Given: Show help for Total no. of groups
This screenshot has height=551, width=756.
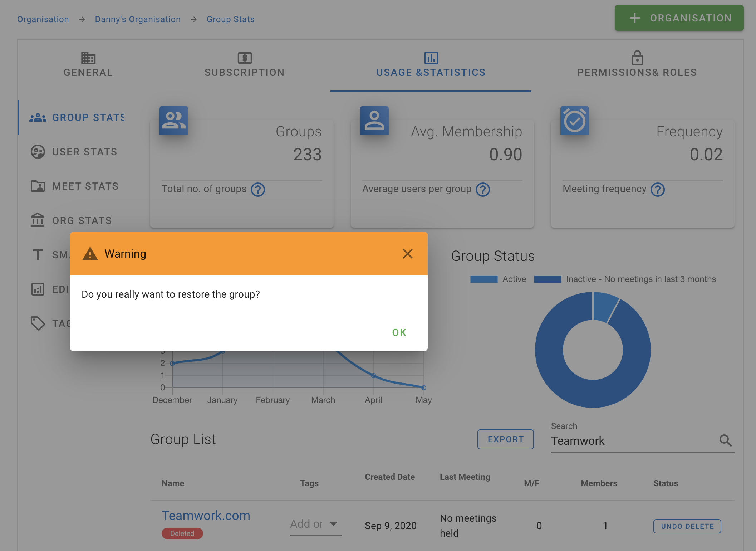Looking at the screenshot, I should (x=258, y=189).
